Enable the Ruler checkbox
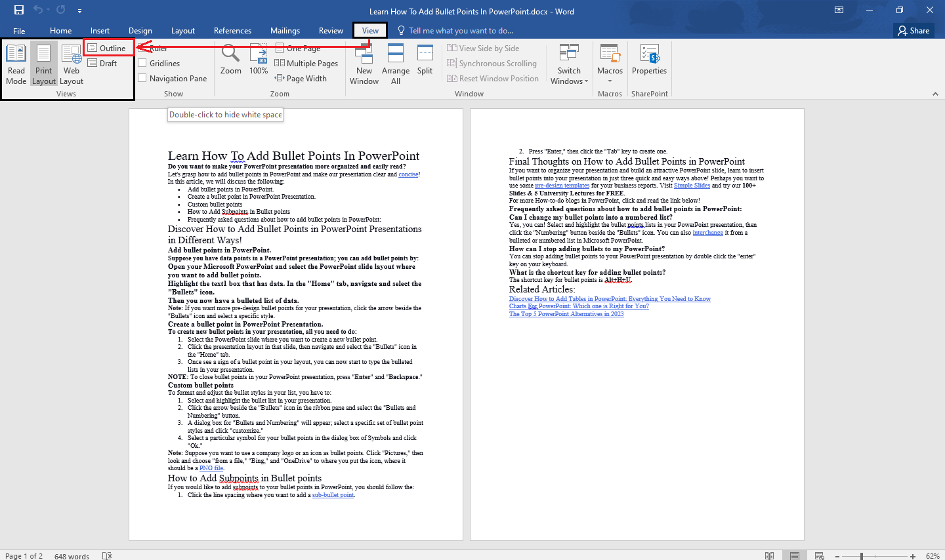This screenshot has width=945, height=560. (146, 47)
